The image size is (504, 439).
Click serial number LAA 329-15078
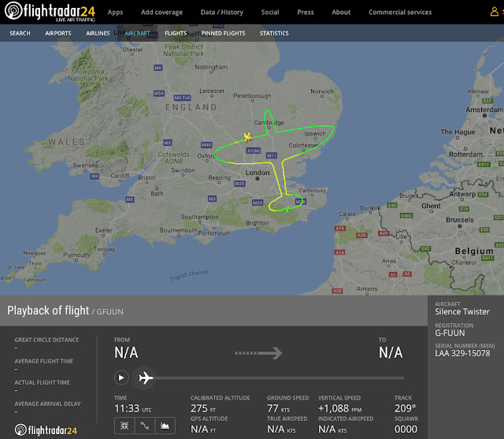point(462,353)
